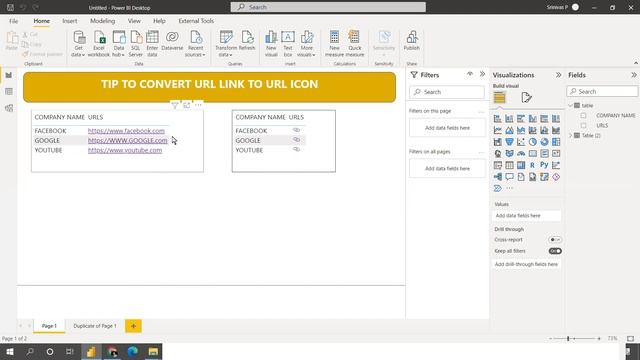Toggle Filters pane visibility eye icon
Image resolution: width=640 pixels, height=360 pixels.
click(470, 74)
